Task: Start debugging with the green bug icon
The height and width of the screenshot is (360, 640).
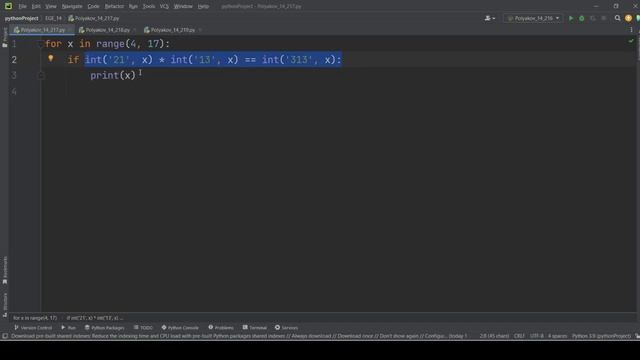Action: tap(582, 18)
